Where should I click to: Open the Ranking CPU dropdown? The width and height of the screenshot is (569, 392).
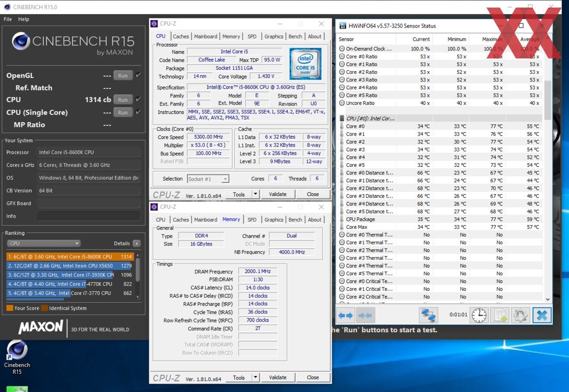[44, 243]
